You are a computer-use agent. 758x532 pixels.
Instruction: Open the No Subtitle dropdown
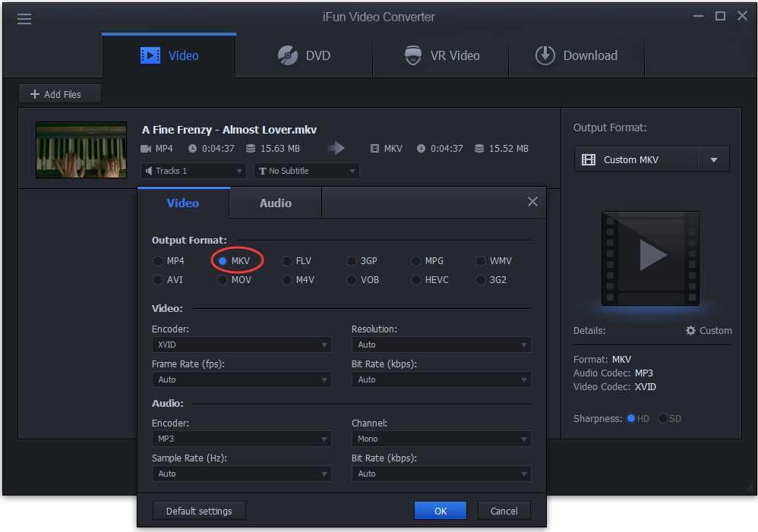pyautogui.click(x=307, y=171)
